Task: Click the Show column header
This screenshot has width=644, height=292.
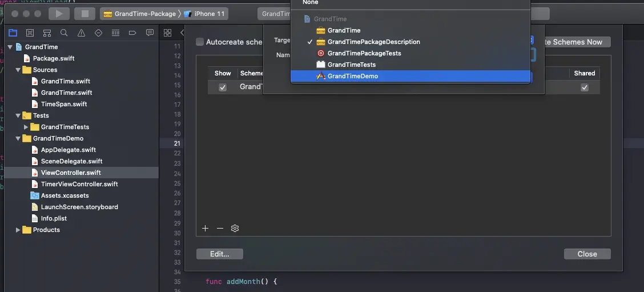Action: [223, 73]
